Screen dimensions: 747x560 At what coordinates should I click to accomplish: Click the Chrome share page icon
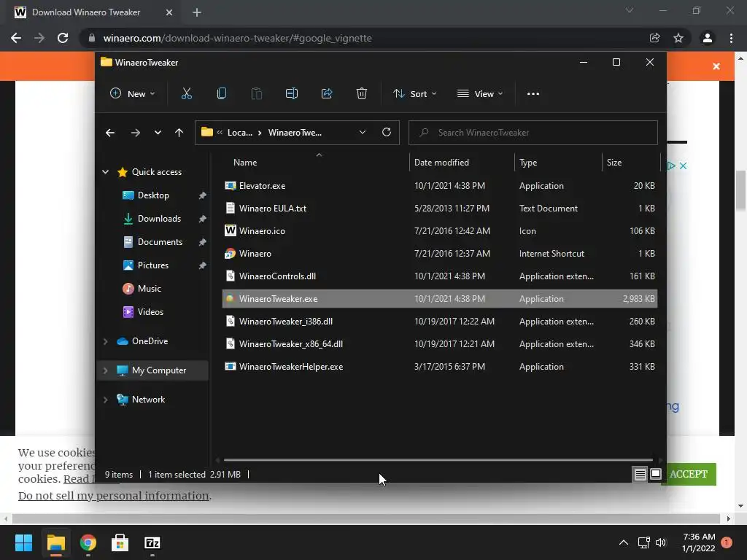(654, 38)
